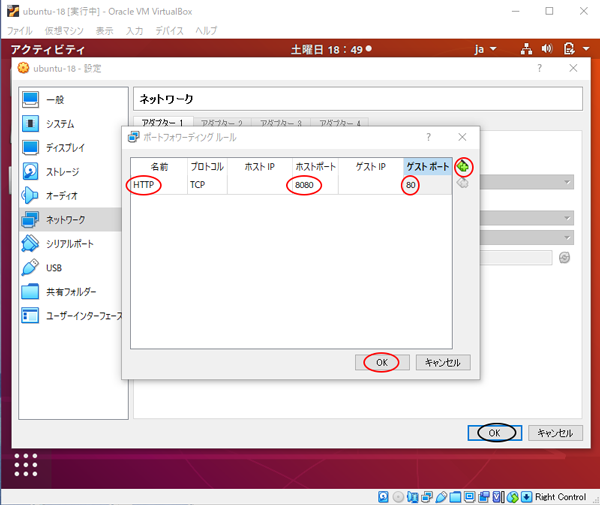
Task: Remove the selected port forwarding rule
Action: pos(463,183)
